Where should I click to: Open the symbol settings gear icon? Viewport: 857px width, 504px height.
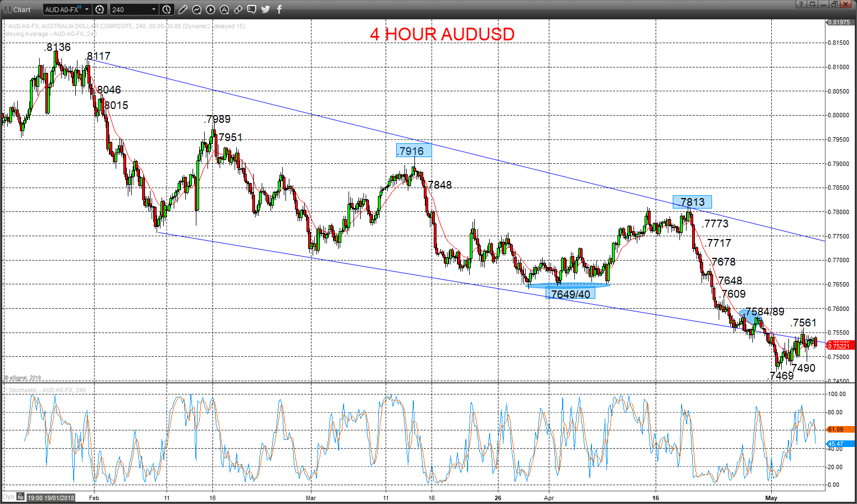[x=100, y=9]
